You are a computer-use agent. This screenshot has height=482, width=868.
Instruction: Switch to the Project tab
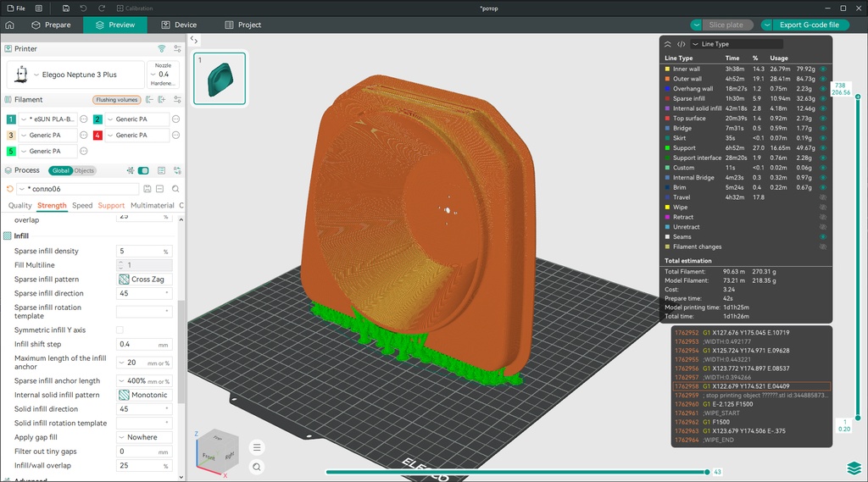(x=243, y=25)
